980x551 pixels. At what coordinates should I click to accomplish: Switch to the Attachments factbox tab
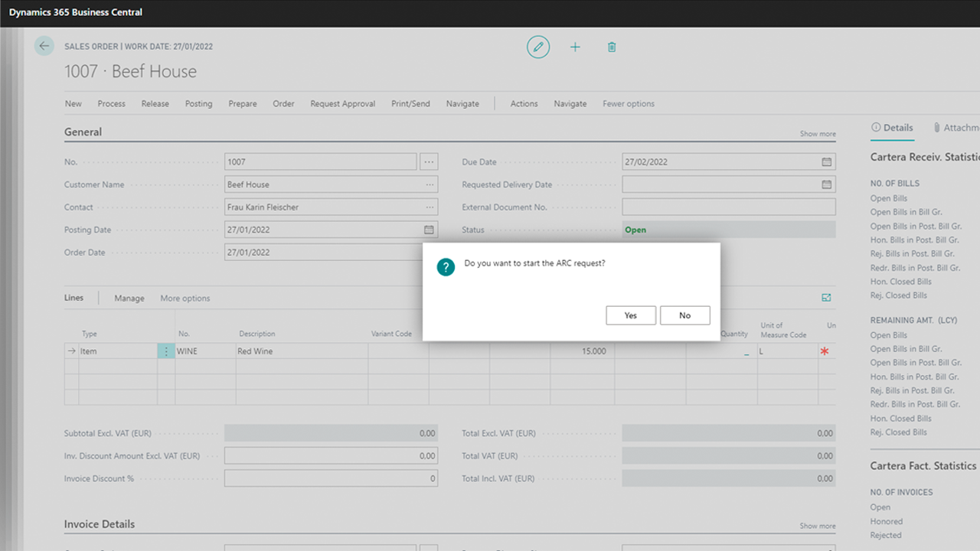[957, 128]
